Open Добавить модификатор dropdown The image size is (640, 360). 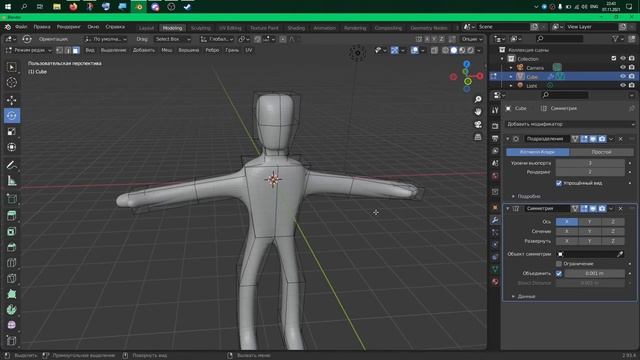click(x=570, y=124)
